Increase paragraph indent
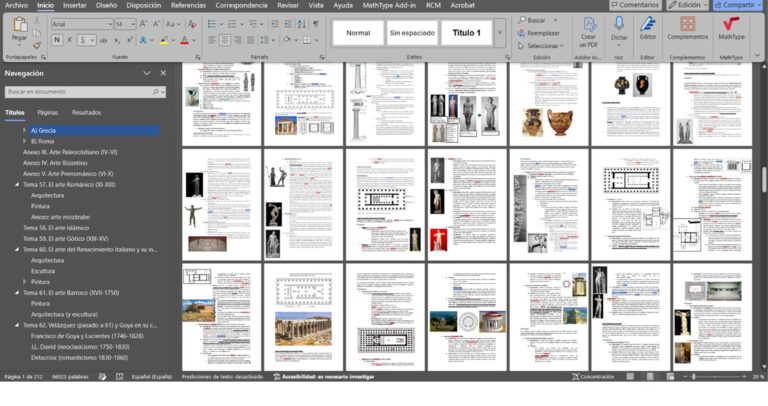 288,24
